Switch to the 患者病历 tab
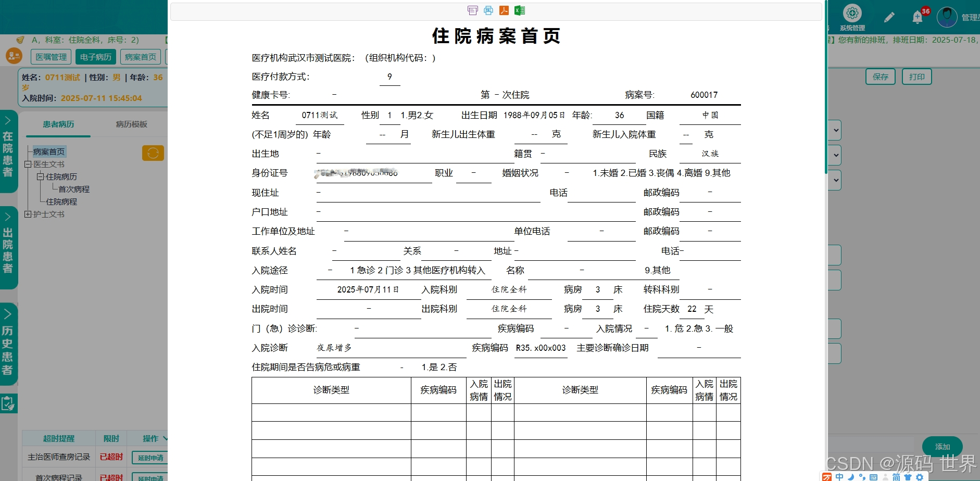The height and width of the screenshot is (481, 980). 58,124
